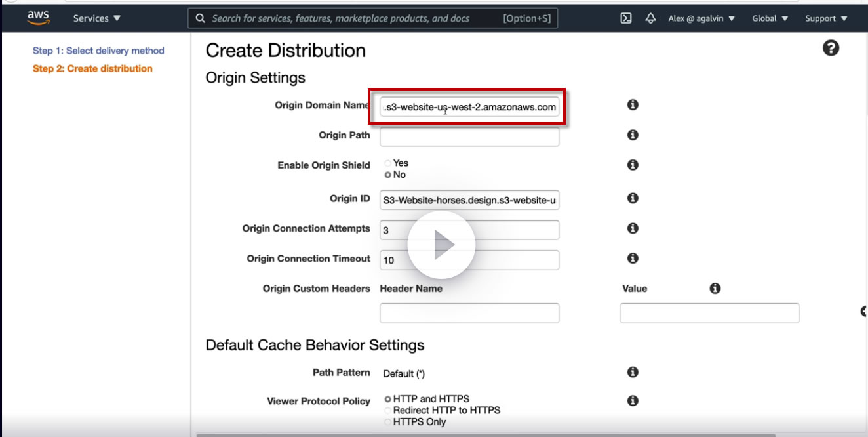Click the Default (*) path pattern text

click(404, 373)
